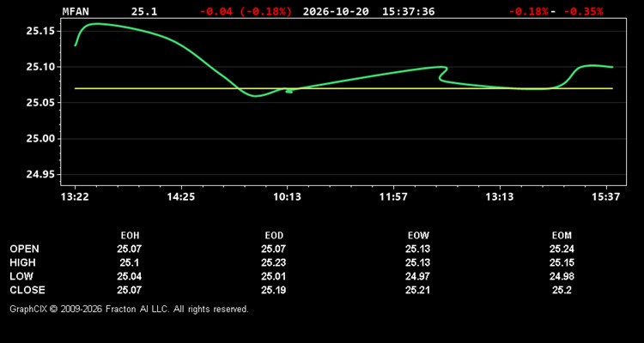The width and height of the screenshot is (644, 343).
Task: Select the EOH column header
Action: 130,236
